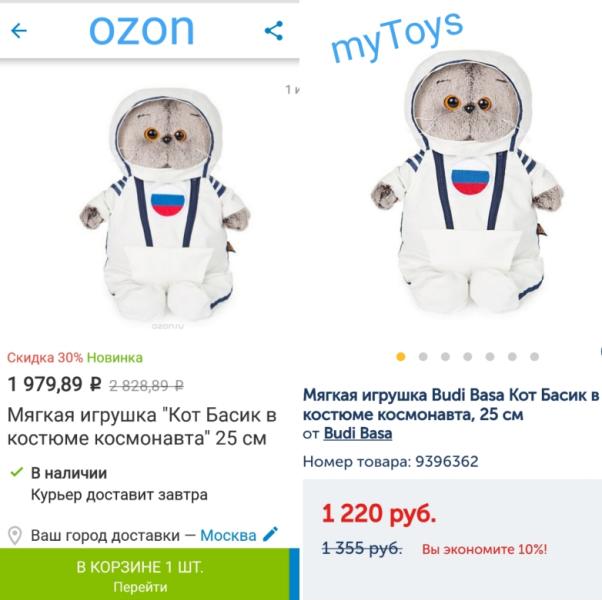Open the Ozon product title text

click(142, 426)
